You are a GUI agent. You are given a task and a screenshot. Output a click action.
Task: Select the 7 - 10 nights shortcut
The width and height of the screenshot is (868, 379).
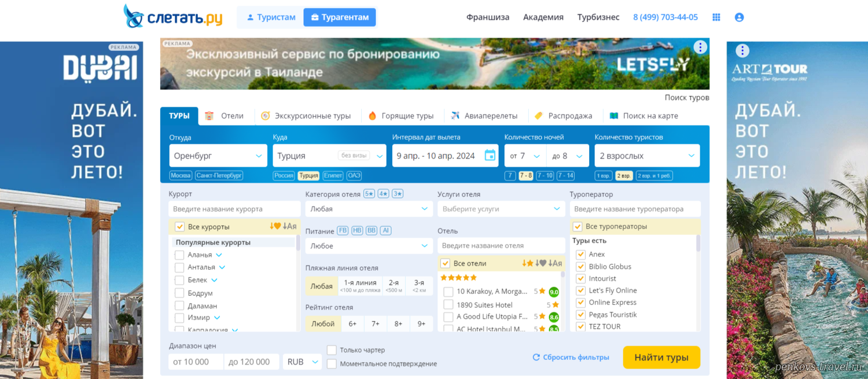point(545,175)
